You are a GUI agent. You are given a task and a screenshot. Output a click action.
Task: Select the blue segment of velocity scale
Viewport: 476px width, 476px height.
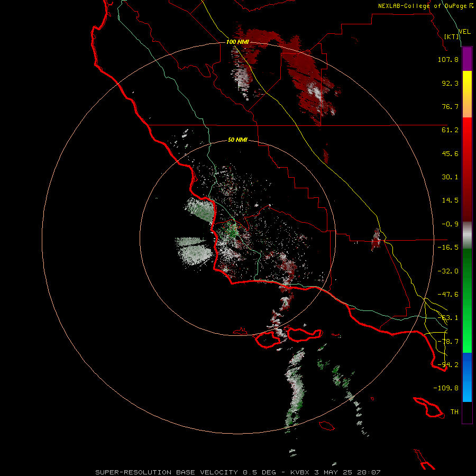click(x=467, y=377)
